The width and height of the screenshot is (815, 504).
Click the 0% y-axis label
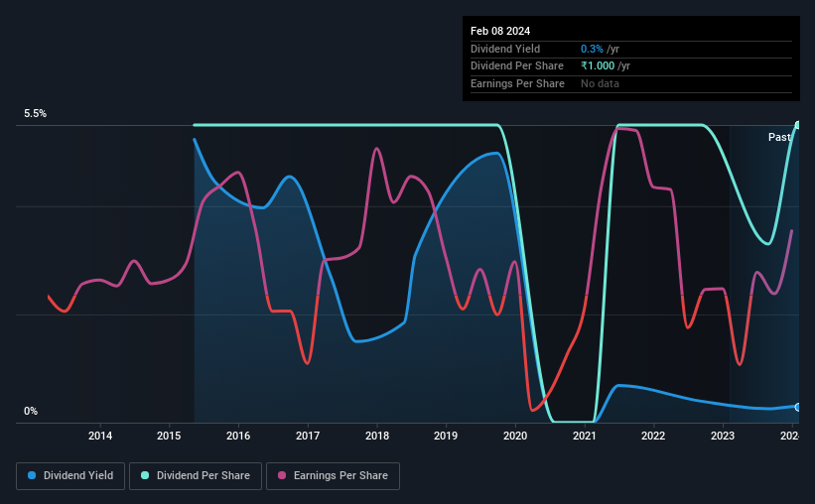click(31, 411)
